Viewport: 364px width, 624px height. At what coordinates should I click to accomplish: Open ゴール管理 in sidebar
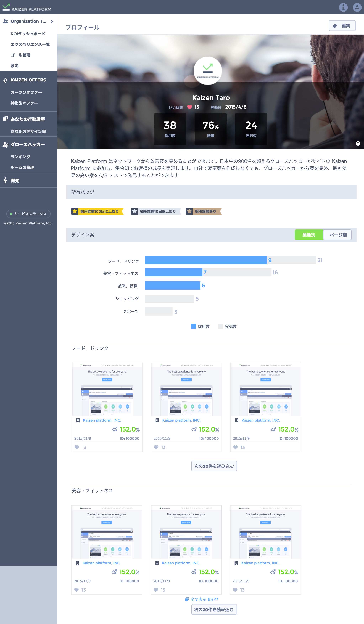20,55
